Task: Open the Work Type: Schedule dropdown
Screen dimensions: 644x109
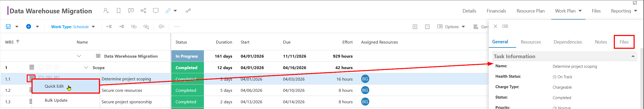Action: coord(73,27)
